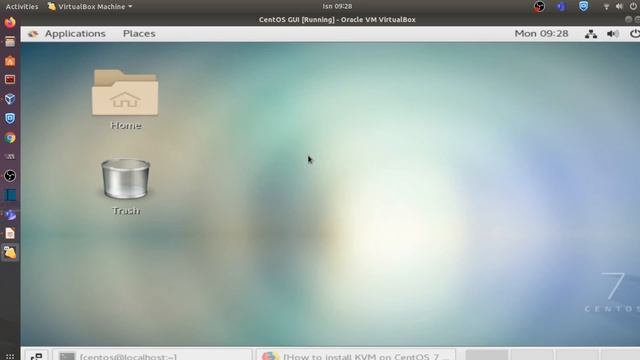640x360 pixels.
Task: Open Ubuntu Software from the dock
Action: (10, 61)
